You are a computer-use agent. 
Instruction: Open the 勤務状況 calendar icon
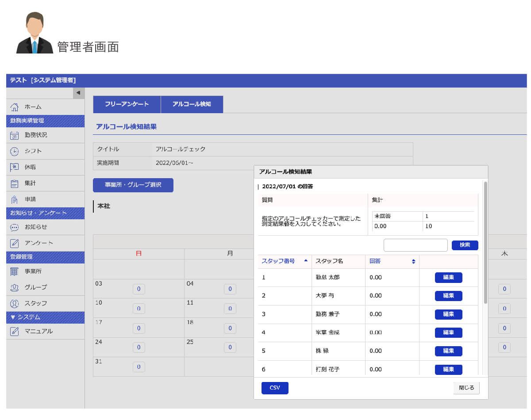pyautogui.click(x=14, y=135)
